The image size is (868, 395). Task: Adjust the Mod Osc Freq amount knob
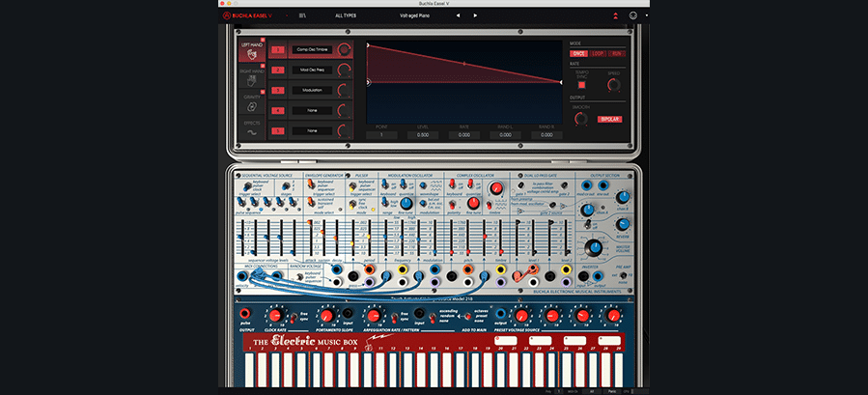pyautogui.click(x=345, y=70)
